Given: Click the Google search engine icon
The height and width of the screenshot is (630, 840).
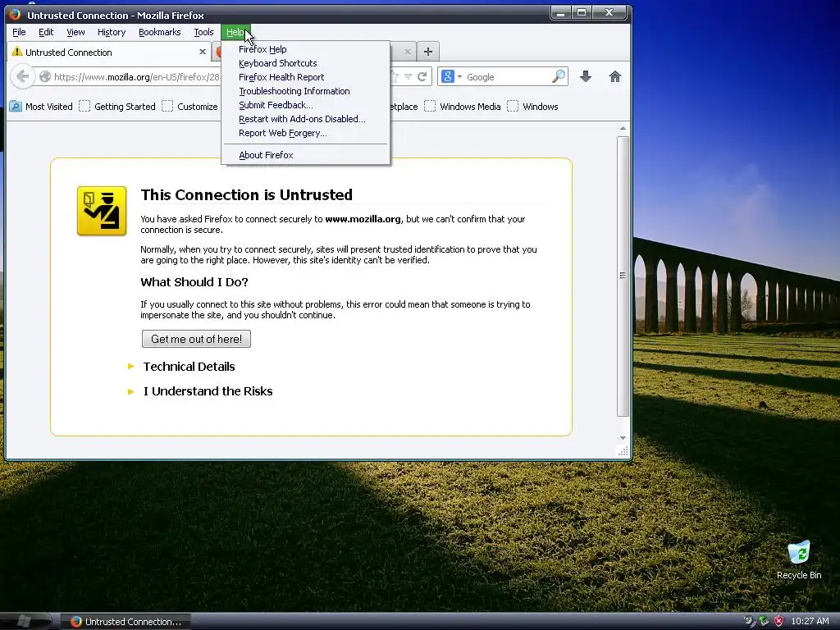Looking at the screenshot, I should point(448,76).
